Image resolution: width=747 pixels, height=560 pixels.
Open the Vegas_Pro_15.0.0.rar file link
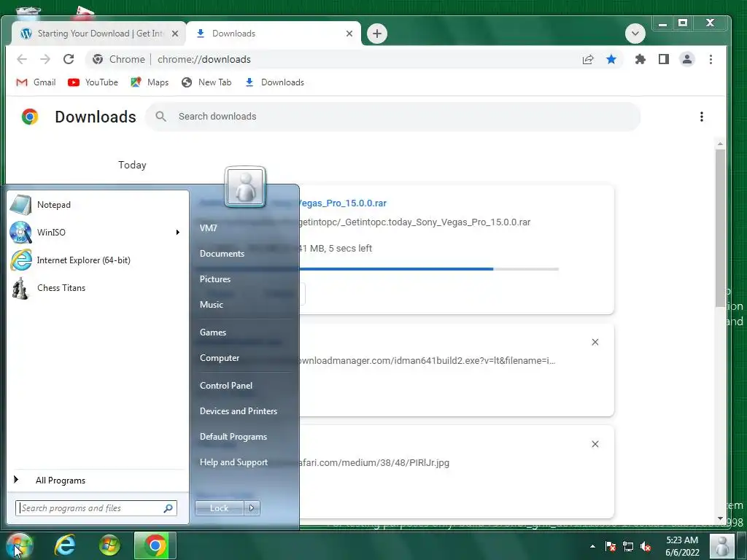[343, 203]
